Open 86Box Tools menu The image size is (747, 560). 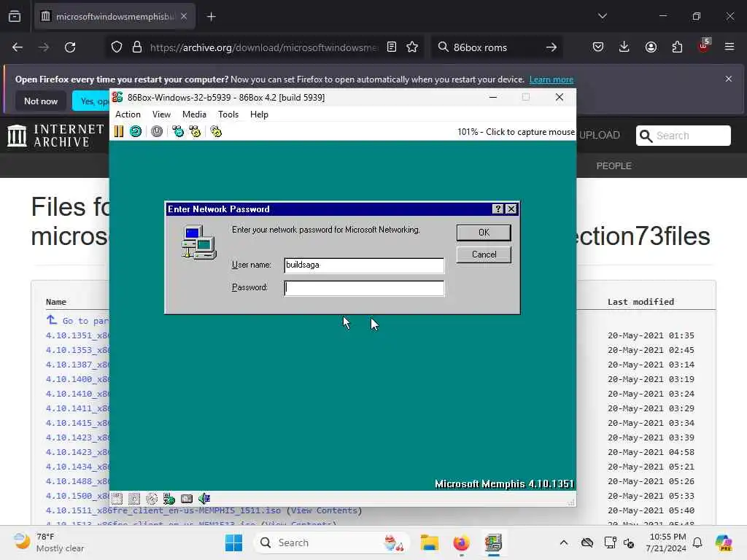pos(228,114)
